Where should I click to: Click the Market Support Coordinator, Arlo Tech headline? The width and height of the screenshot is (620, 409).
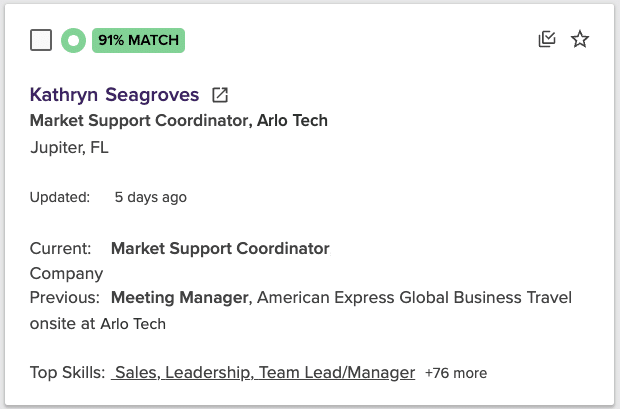(x=179, y=121)
